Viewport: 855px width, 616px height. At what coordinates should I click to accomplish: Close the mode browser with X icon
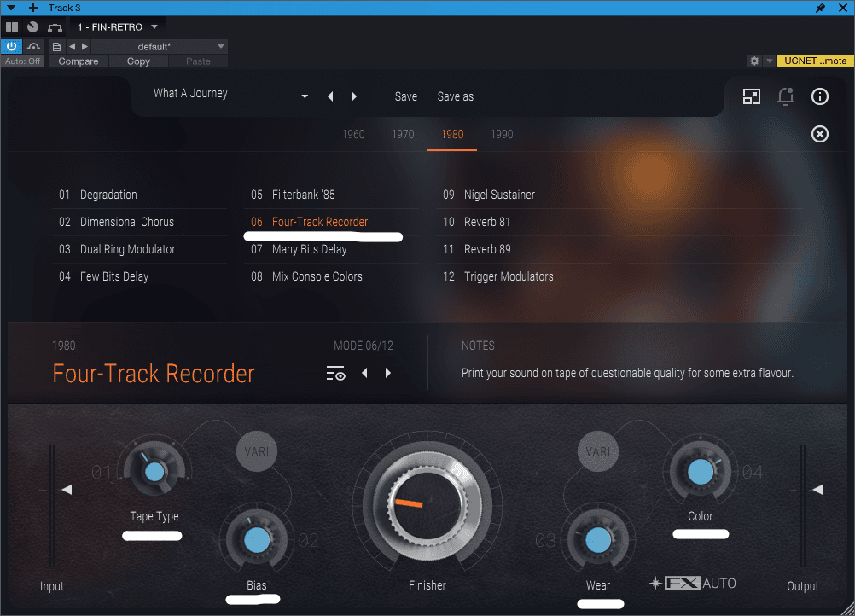pyautogui.click(x=820, y=134)
